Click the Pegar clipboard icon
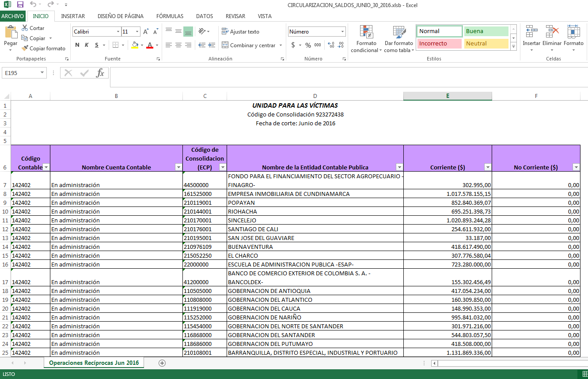588x379 pixels. (x=11, y=32)
